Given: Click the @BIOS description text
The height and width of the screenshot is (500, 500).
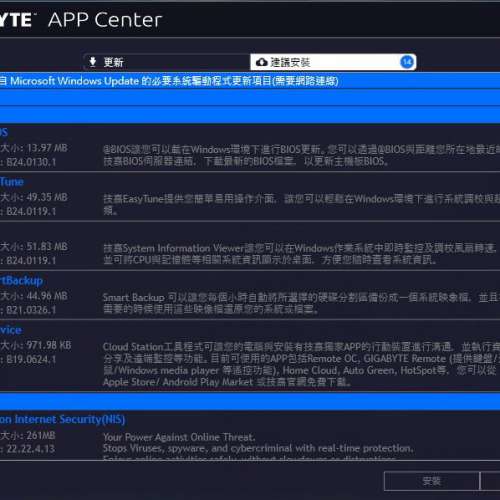Looking at the screenshot, I should click(301, 156).
